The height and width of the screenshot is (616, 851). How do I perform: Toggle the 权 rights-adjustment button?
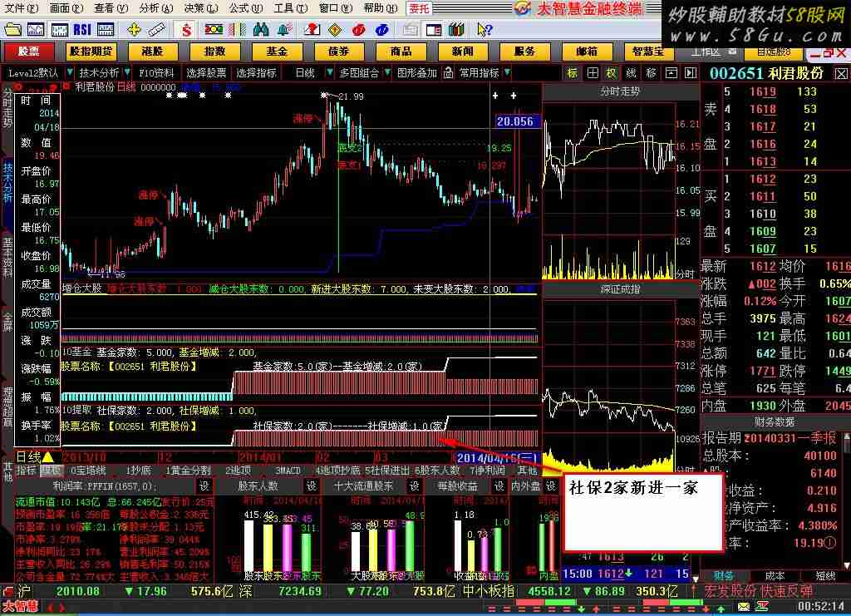coord(611,72)
